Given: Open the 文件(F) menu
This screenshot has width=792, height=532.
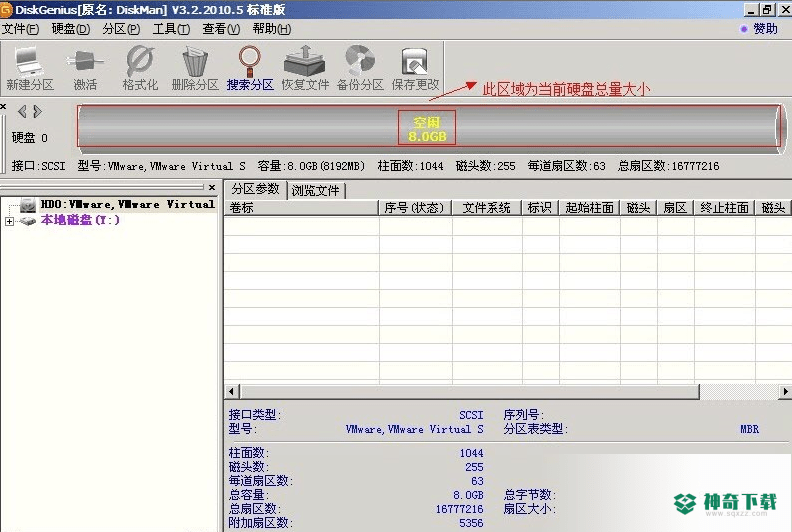Looking at the screenshot, I should point(20,29).
